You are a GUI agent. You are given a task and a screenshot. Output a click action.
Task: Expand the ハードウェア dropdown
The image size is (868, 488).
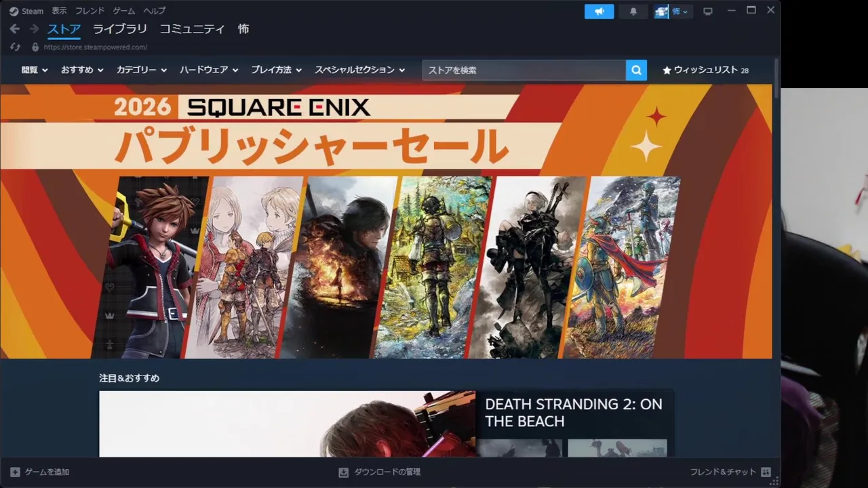(209, 70)
